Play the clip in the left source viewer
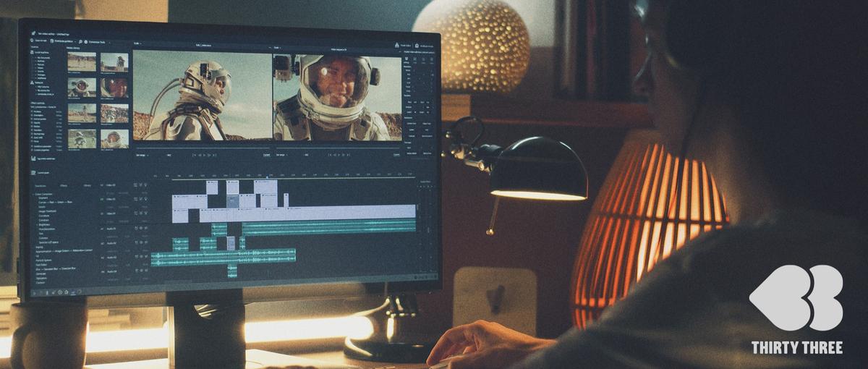868x369 pixels. [x=204, y=155]
